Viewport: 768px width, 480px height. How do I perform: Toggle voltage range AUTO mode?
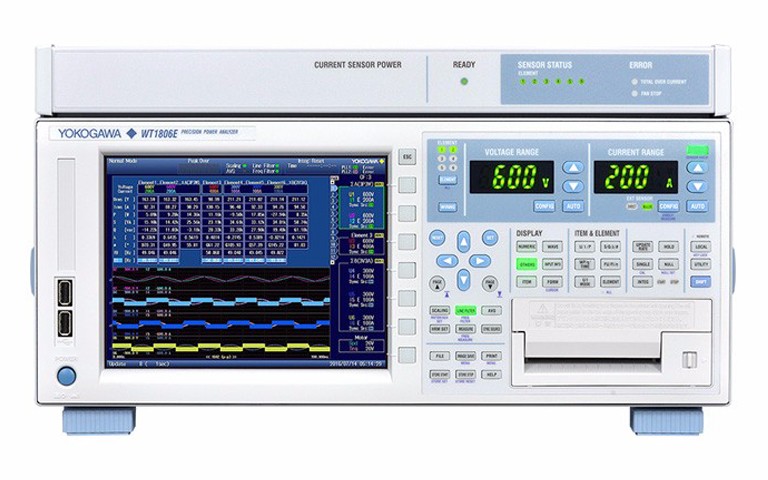point(573,205)
